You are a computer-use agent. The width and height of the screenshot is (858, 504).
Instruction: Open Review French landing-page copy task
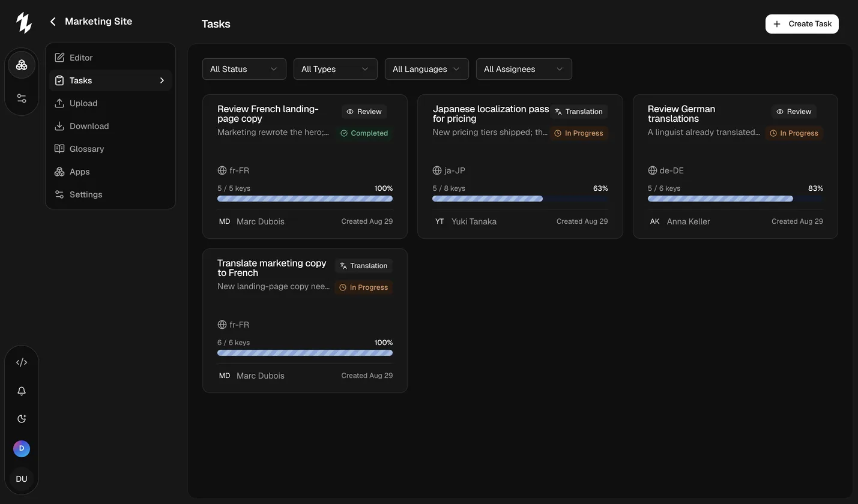click(305, 166)
